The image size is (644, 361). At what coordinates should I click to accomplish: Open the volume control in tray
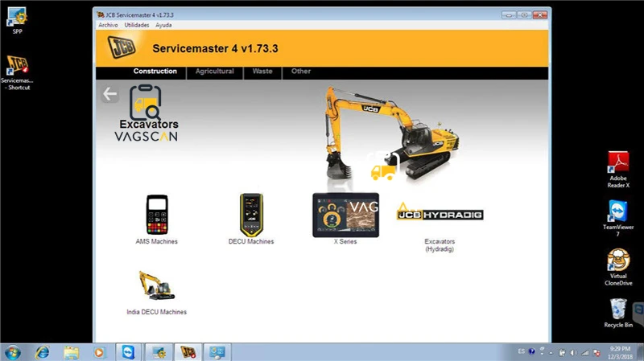tap(574, 353)
